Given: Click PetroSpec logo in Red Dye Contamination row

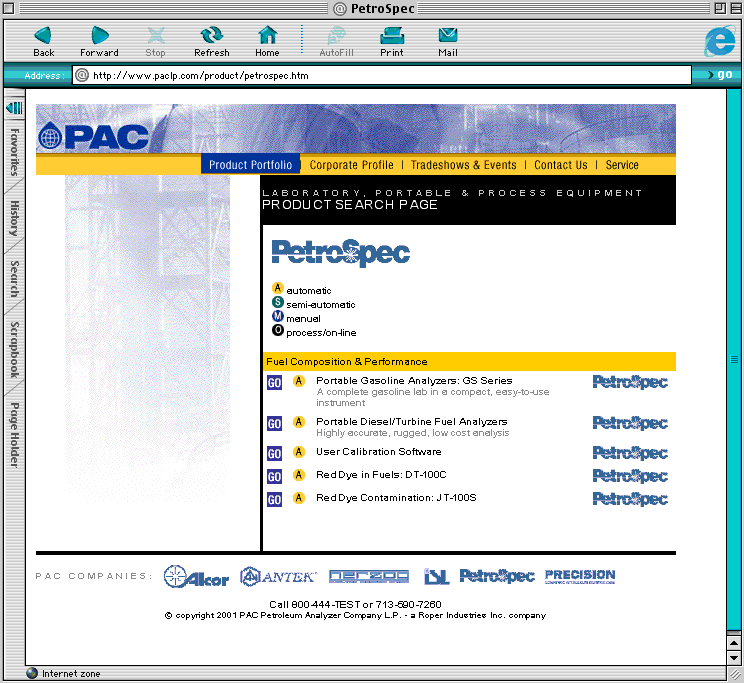Looking at the screenshot, I should point(630,499).
